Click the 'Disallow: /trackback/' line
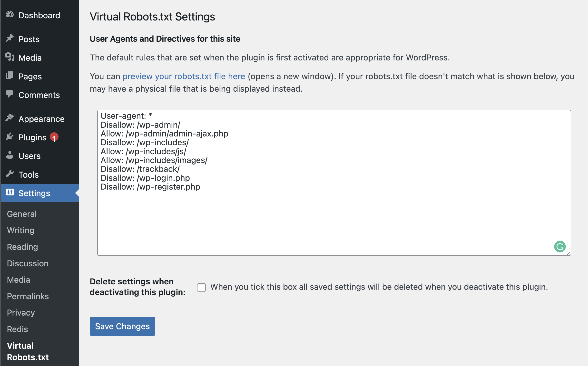The image size is (588, 366). click(140, 169)
